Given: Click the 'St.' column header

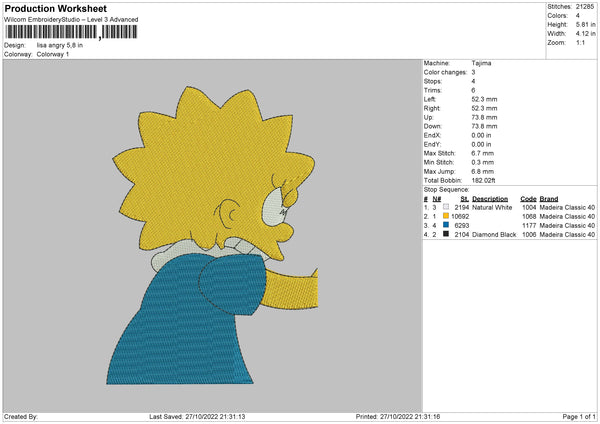Looking at the screenshot, I should pos(465,199).
